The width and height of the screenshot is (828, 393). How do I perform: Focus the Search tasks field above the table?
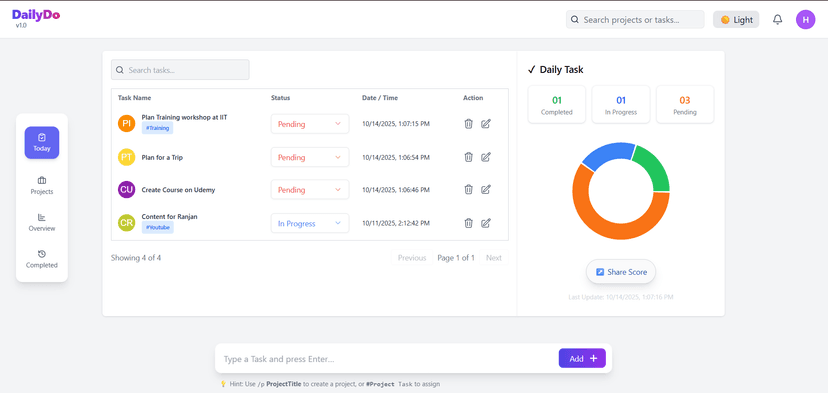click(180, 70)
